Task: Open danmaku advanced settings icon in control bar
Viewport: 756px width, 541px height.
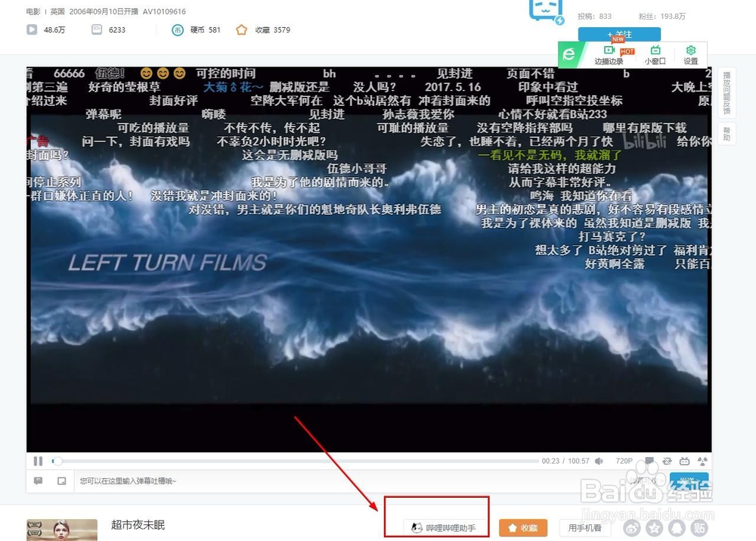Action: click(x=702, y=460)
